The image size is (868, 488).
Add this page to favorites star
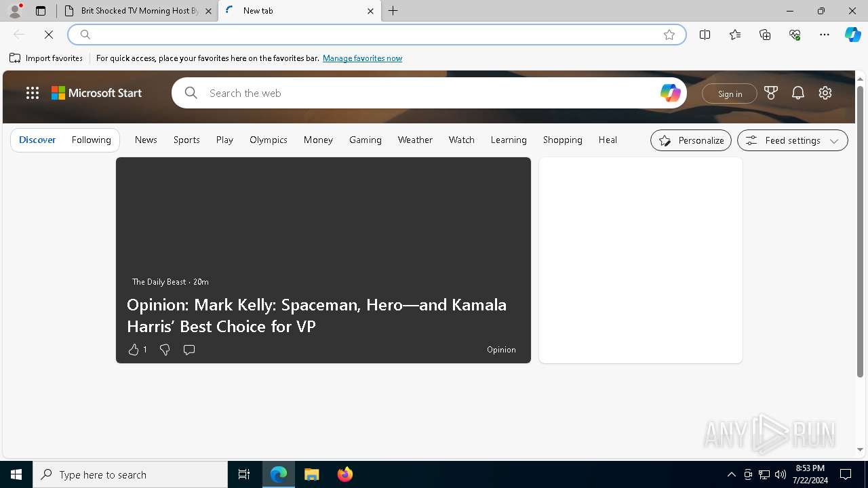click(669, 35)
